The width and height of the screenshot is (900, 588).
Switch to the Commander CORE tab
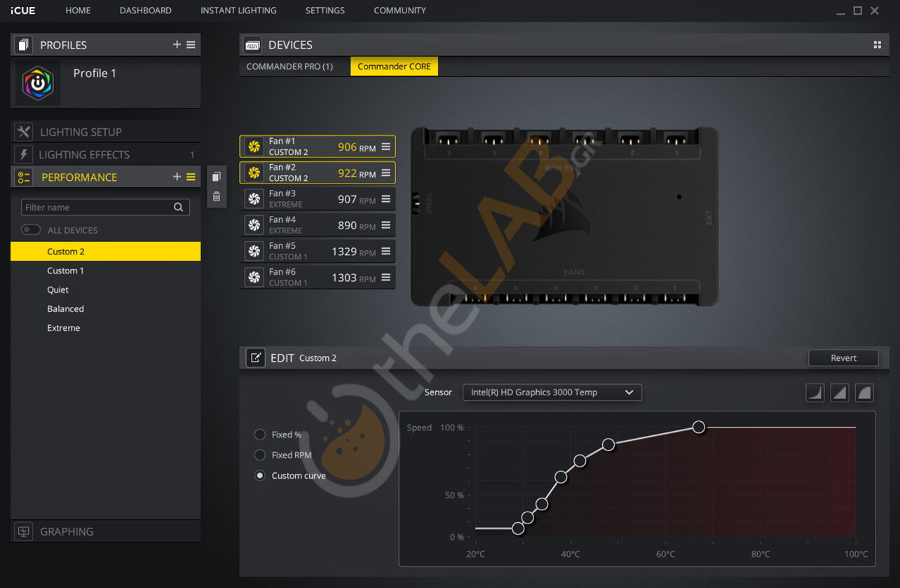(x=394, y=67)
